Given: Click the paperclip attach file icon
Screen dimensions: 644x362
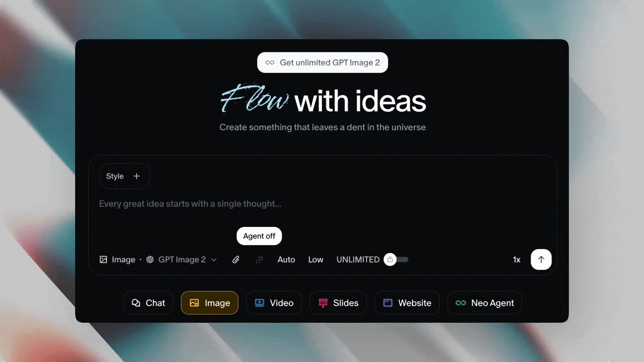Looking at the screenshot, I should click(236, 259).
